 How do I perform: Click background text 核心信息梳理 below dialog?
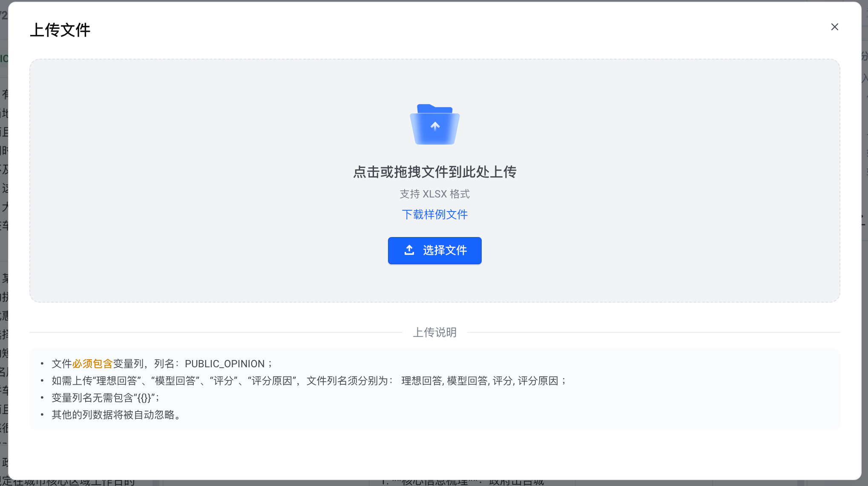[434, 483]
